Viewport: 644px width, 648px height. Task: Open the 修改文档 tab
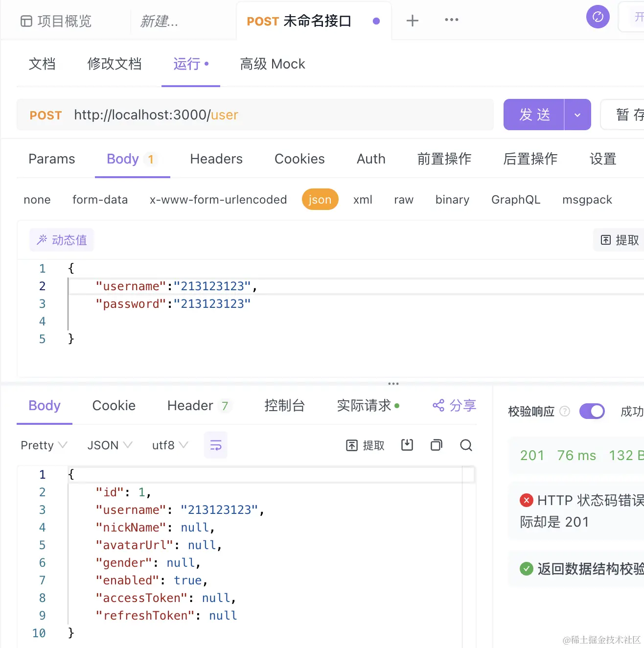click(x=115, y=64)
